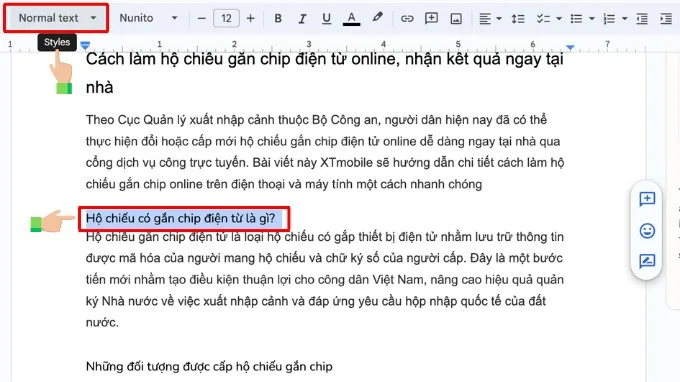Toggle italic formatting
This screenshot has width=680, height=382.
pyautogui.click(x=302, y=18)
